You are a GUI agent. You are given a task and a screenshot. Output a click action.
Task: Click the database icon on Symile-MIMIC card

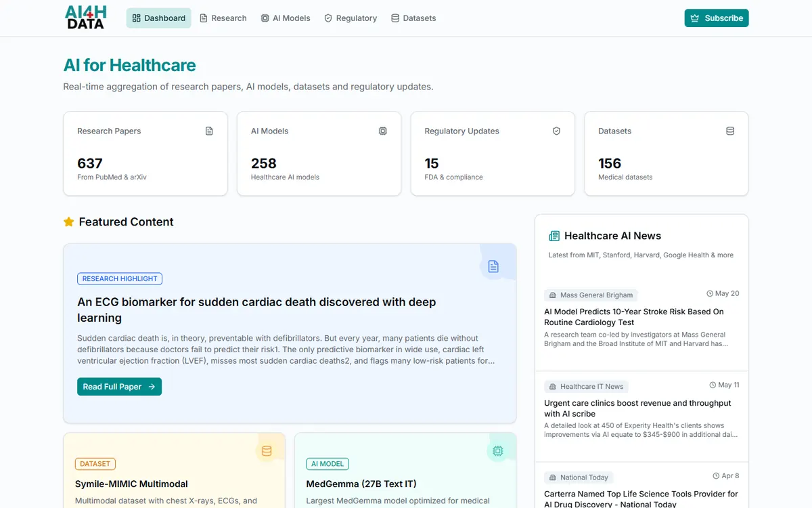point(267,450)
